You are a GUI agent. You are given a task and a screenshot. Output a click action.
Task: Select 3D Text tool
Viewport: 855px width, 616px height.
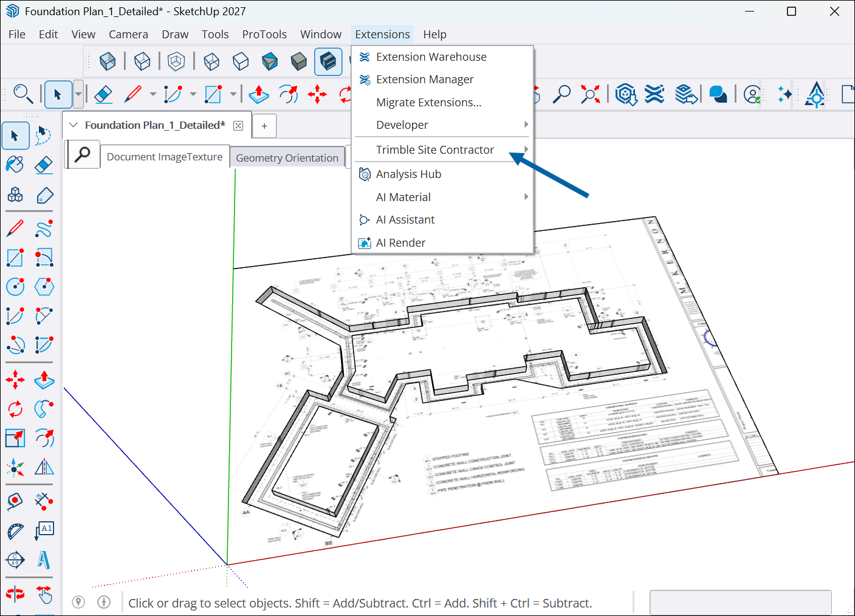point(44,560)
